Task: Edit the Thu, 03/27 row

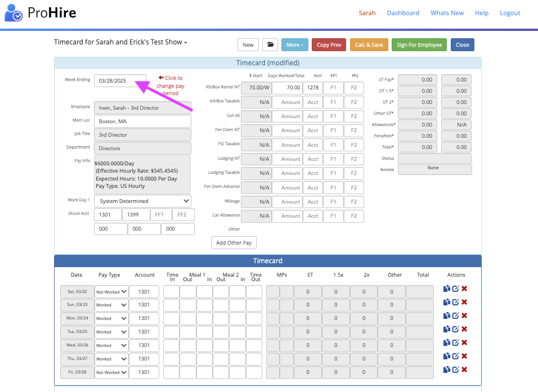Action: pos(455,356)
